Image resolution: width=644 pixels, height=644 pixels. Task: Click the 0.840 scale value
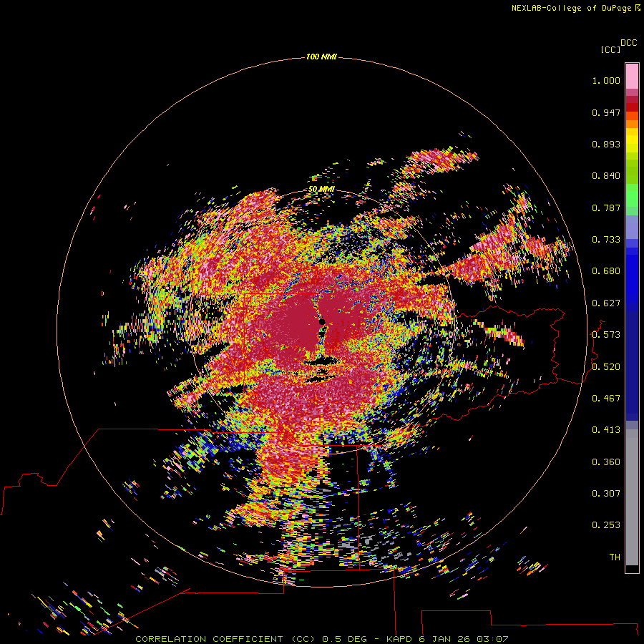606,176
